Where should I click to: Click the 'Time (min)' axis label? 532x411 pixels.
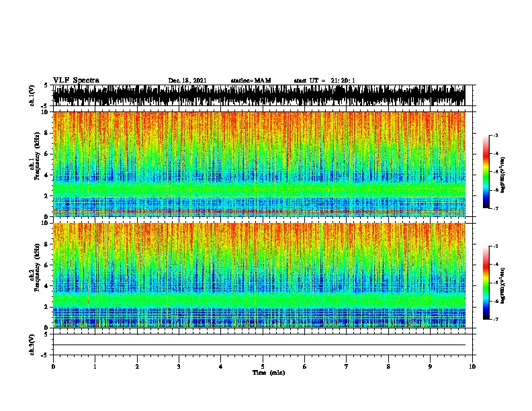[x=269, y=373]
